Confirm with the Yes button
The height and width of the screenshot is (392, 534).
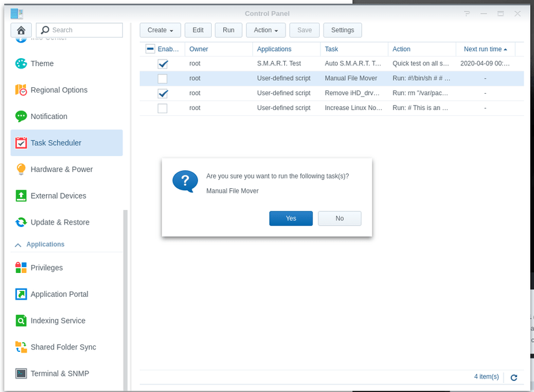(x=291, y=219)
